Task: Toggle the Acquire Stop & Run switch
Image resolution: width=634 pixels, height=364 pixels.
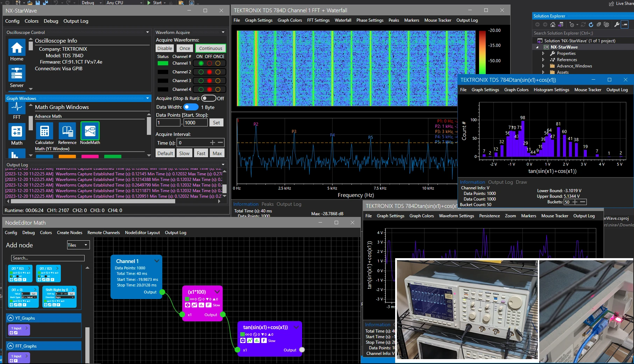Action: tap(208, 99)
